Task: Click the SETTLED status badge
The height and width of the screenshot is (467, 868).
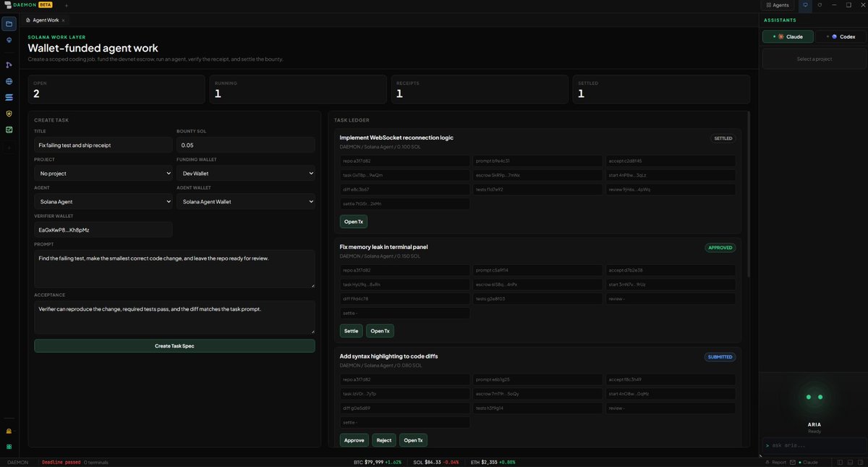Action: click(x=723, y=138)
